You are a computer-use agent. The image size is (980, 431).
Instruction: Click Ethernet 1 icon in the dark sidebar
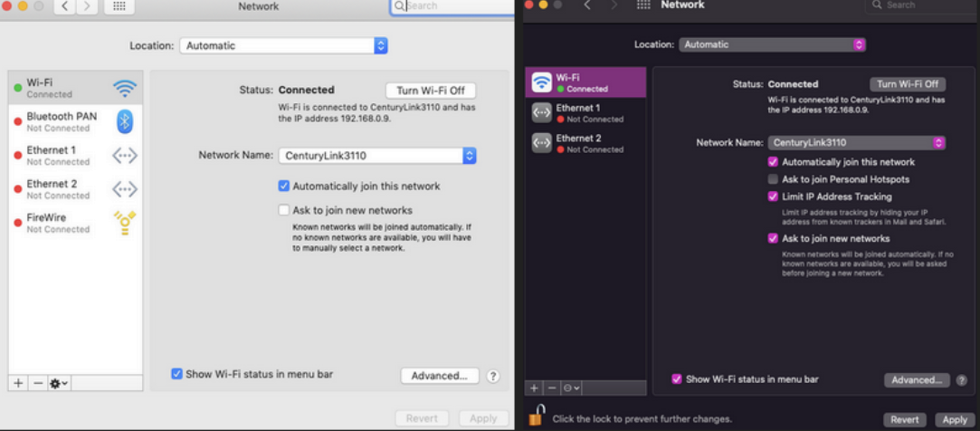tap(541, 112)
